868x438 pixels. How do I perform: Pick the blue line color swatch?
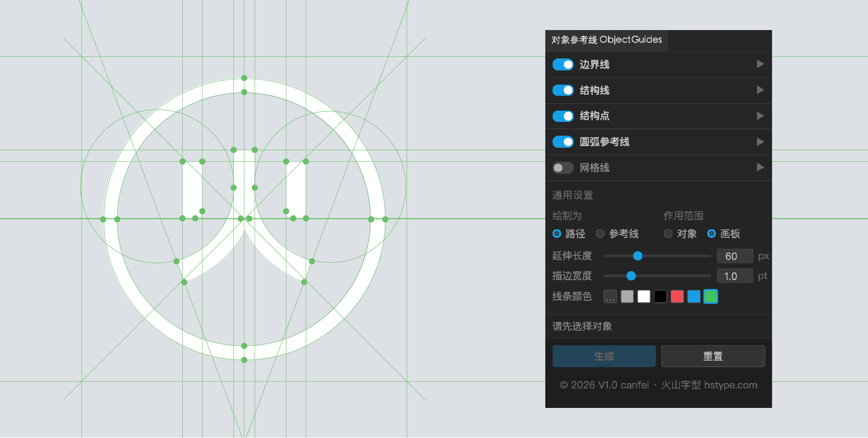(x=694, y=296)
